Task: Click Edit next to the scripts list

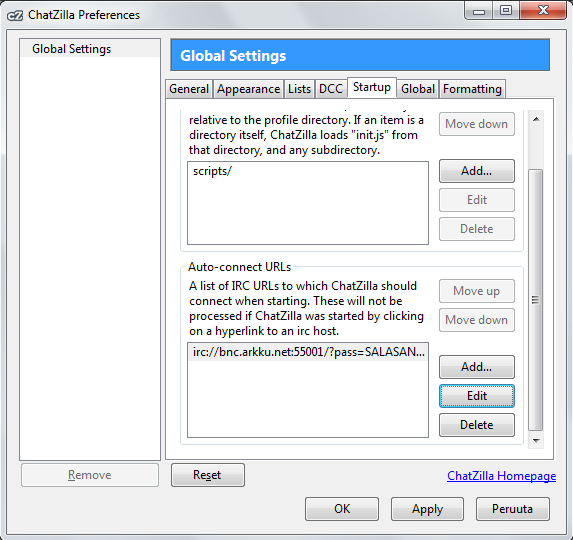Action: pos(477,200)
